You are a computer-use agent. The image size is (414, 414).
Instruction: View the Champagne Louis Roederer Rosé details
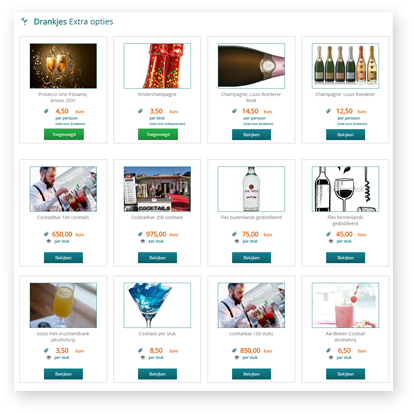point(251,135)
